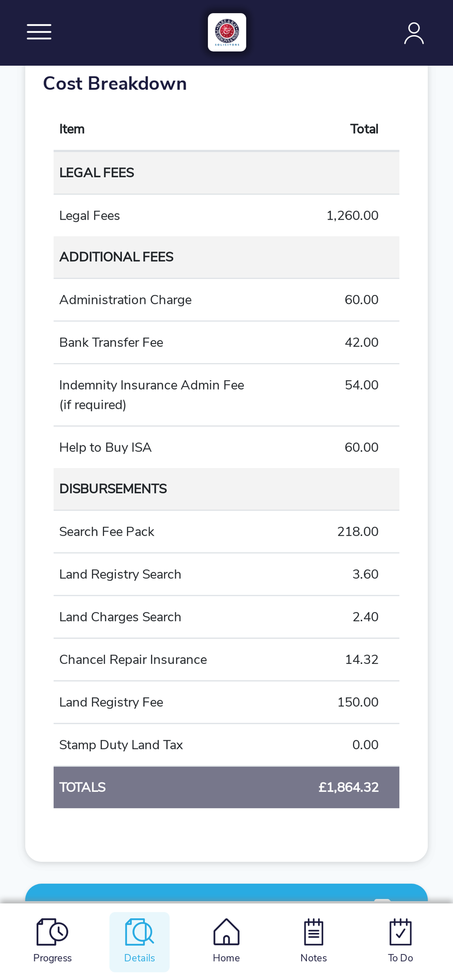Screen dimensions: 453x980
Task: Select the Details magnifier icon
Action: pos(140,932)
